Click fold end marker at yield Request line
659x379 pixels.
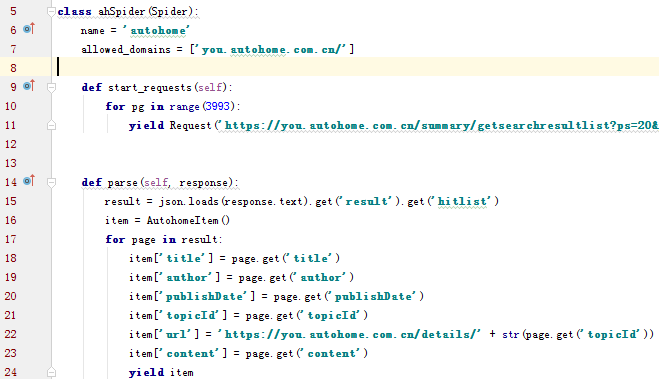click(x=51, y=125)
